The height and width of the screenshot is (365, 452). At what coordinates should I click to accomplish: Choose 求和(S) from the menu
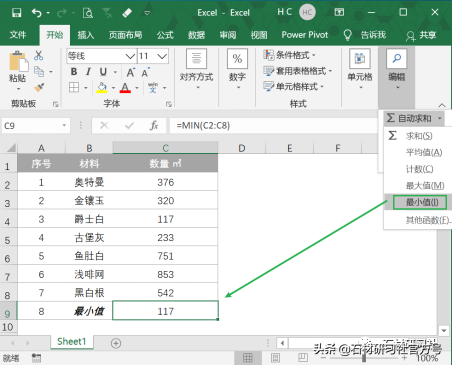[418, 136]
